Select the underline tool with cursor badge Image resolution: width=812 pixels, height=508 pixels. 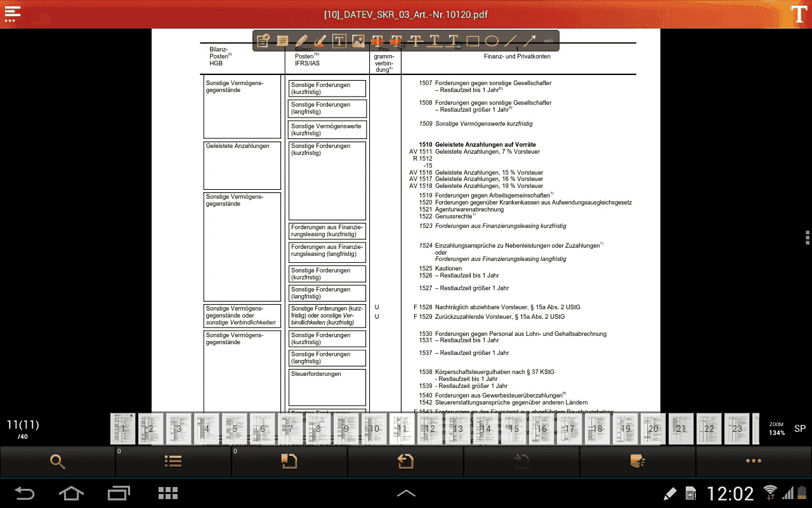tap(454, 41)
